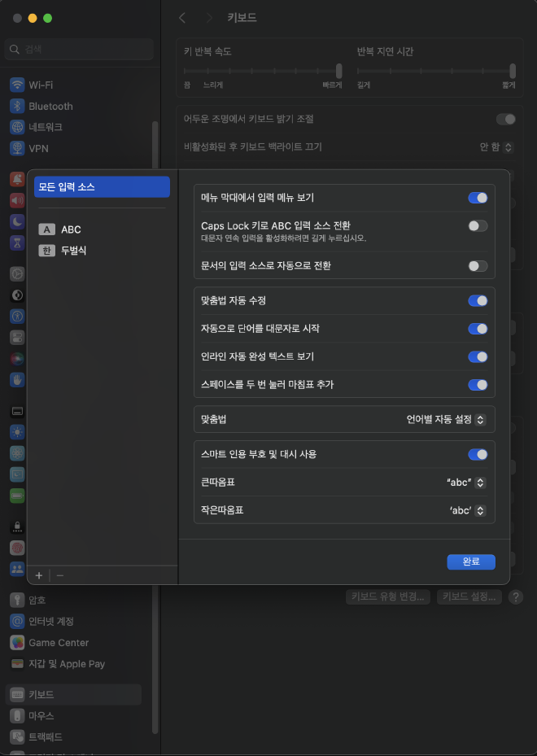Toggle 어두운 조명에서 키보드 밝기 조절 switch
Viewport: 537px width, 756px height.
[x=505, y=119]
